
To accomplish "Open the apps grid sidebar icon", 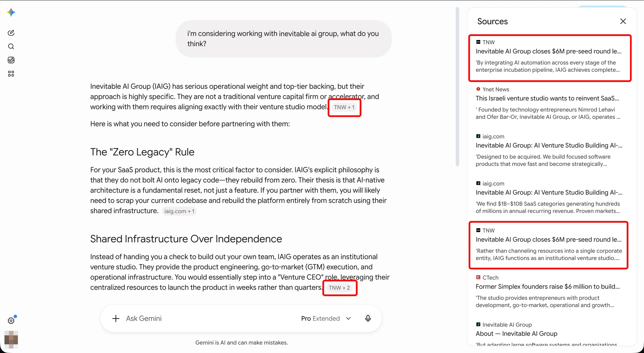I will (11, 74).
